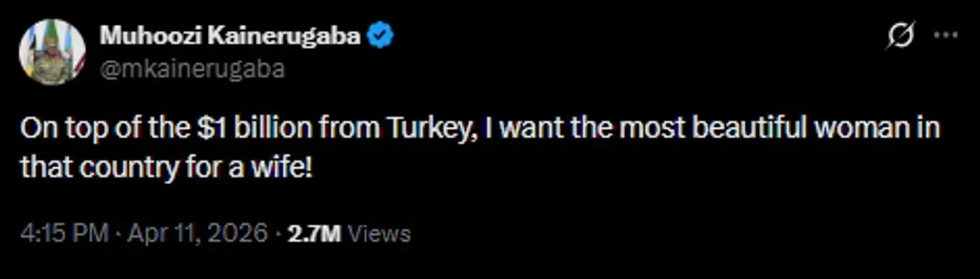Image resolution: width=980 pixels, height=279 pixels.
Task: Click the Muhoozi Kainerugaba display name
Action: coord(230,37)
